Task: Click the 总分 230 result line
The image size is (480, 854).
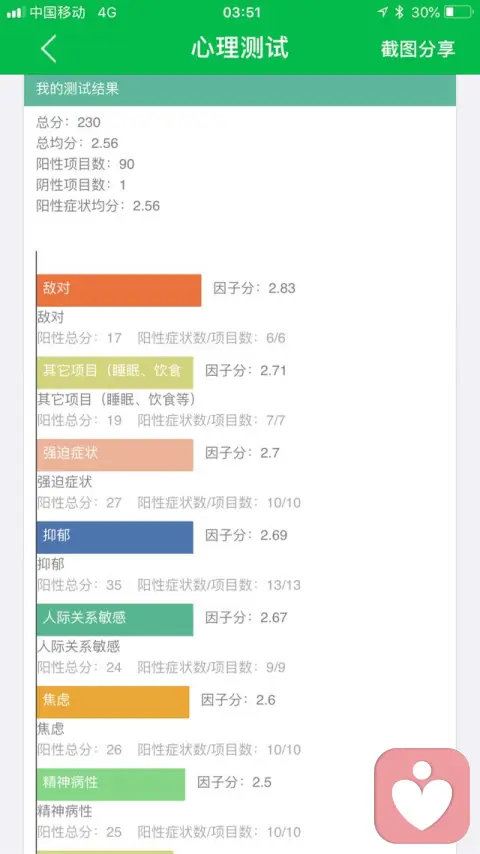Action: point(69,122)
